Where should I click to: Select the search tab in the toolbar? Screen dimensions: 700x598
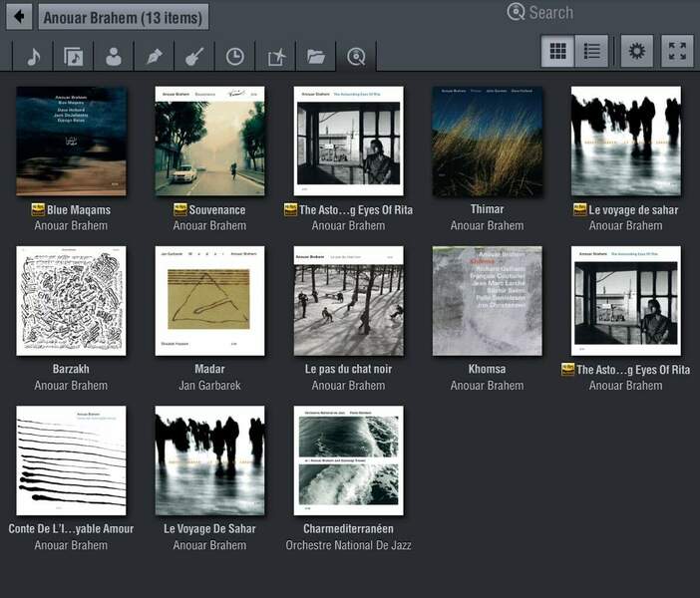(356, 57)
